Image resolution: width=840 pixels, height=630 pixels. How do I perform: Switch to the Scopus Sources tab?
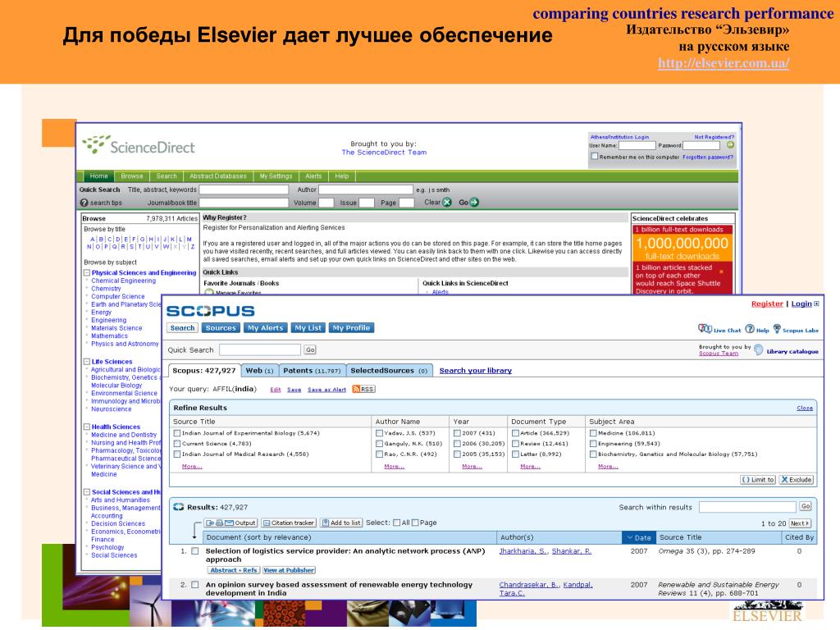tap(221, 328)
